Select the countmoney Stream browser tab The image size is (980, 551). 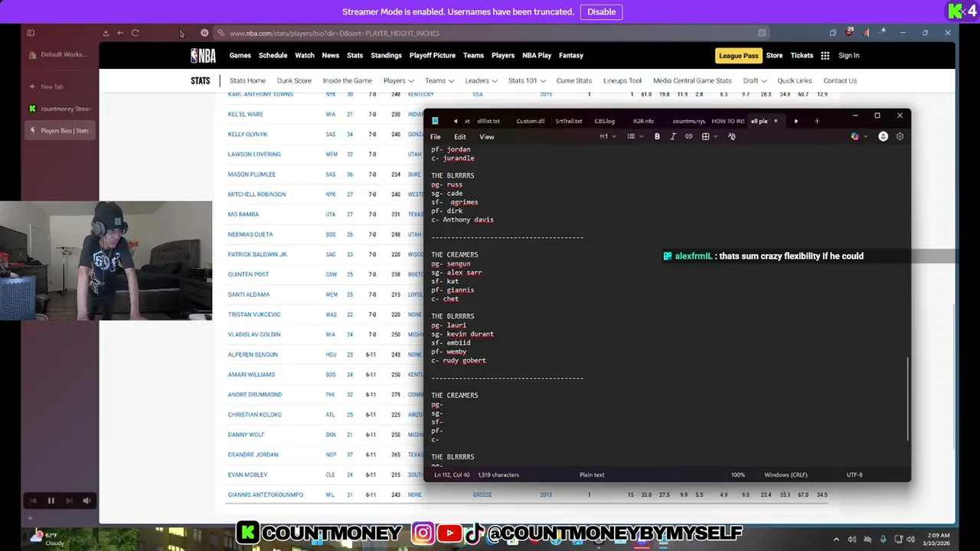[60, 109]
